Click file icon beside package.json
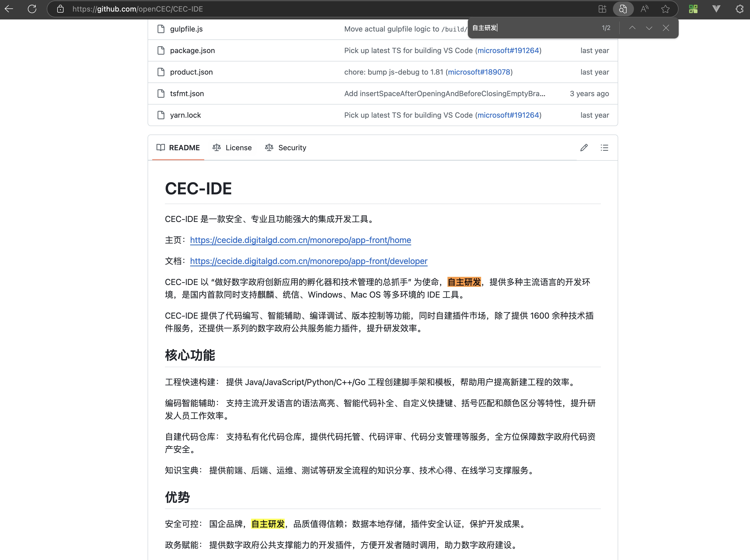This screenshot has width=750, height=560. click(161, 50)
